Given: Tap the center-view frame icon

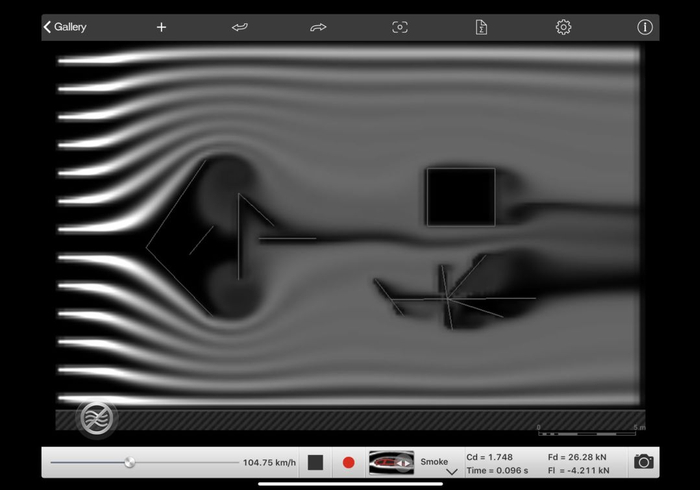Looking at the screenshot, I should pos(400,27).
